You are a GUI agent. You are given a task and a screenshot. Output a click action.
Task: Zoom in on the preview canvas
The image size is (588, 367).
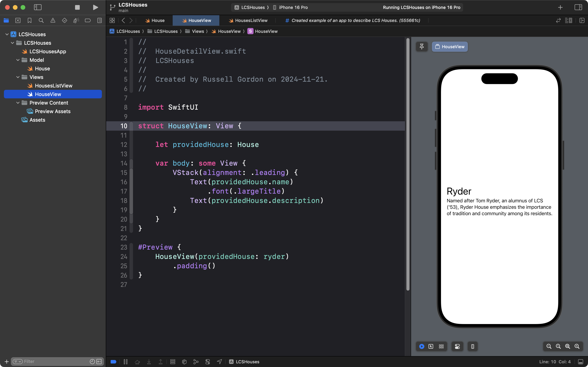[x=577, y=346]
